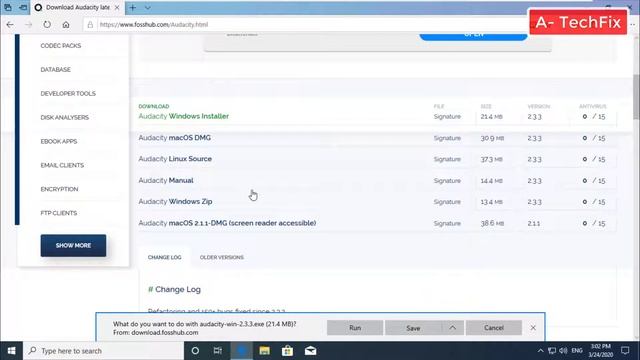Click the taskbar search box
Screen dimensions: 640x360
103,351
